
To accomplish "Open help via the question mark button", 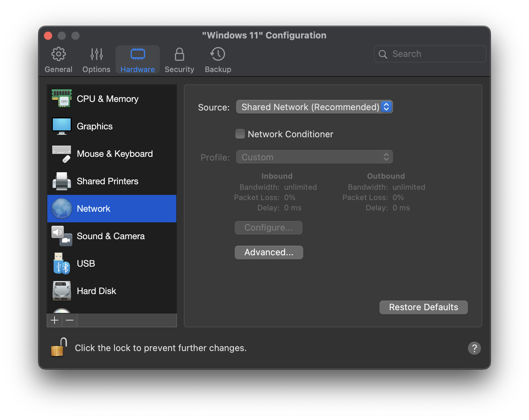I will point(474,348).
